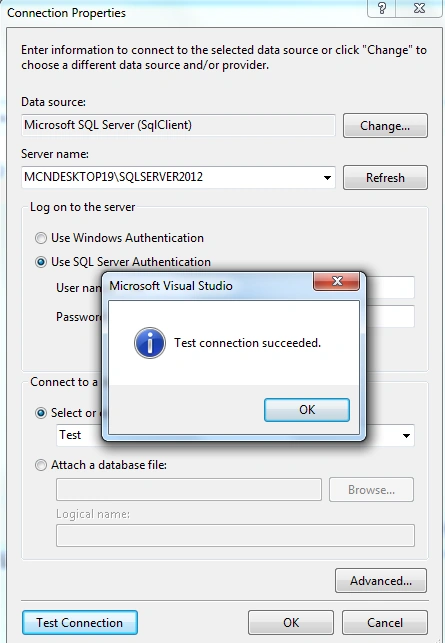Close the Connection Properties dialog
This screenshot has height=643, width=445.
coord(419,8)
